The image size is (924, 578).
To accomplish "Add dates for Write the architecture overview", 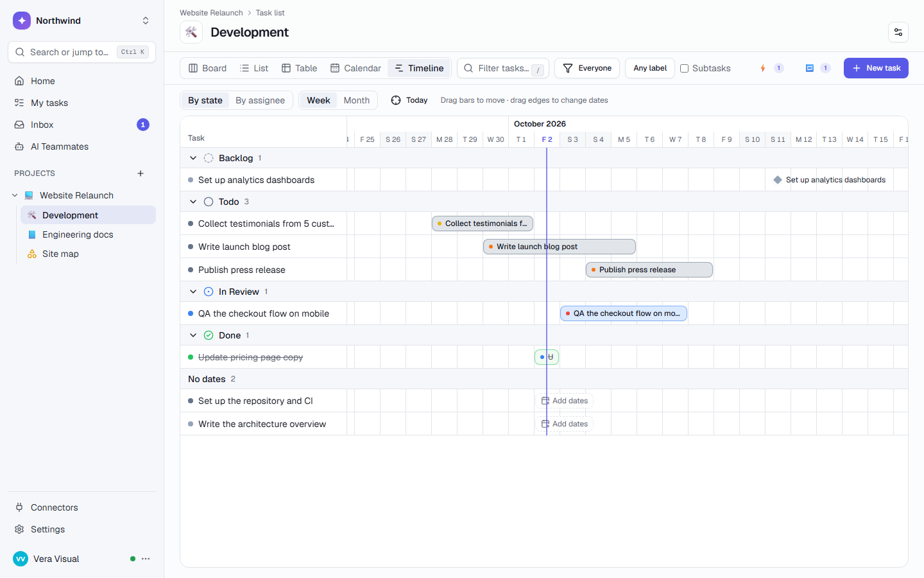I will (565, 424).
